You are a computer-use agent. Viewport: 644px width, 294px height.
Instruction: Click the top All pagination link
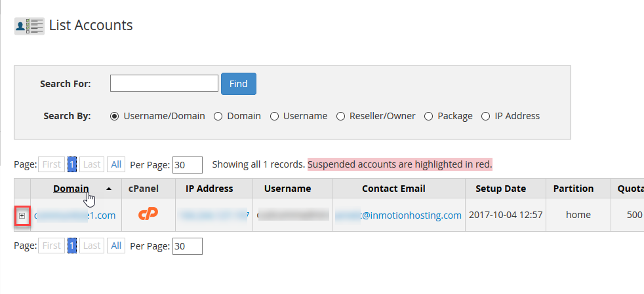116,164
